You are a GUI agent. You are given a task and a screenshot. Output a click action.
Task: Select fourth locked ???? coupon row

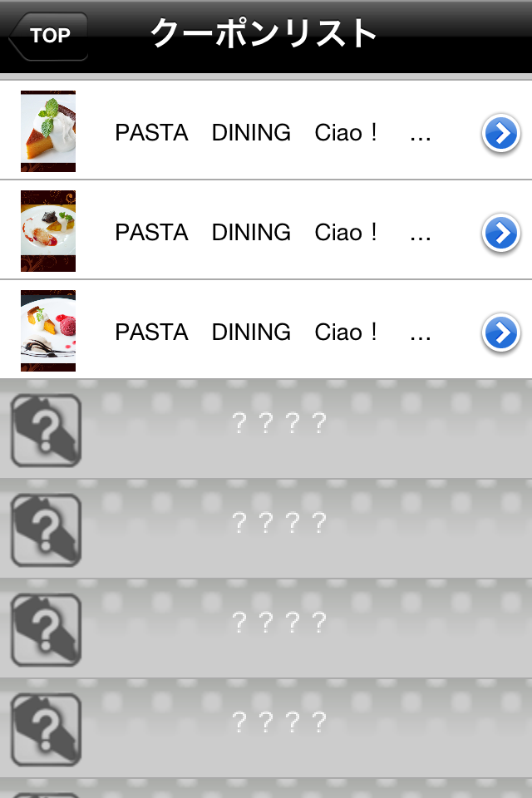(266, 728)
